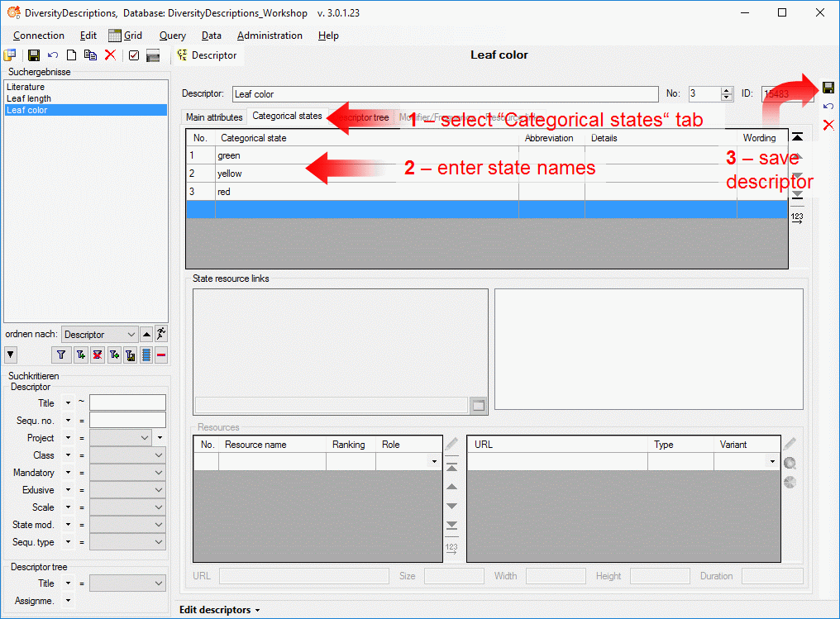Select the Categorical states tab
840x619 pixels.
point(287,116)
